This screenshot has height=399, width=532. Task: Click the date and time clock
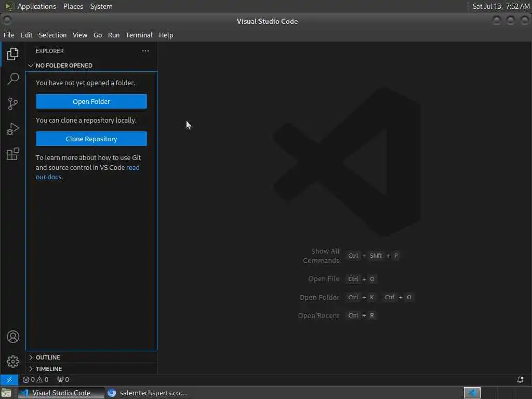point(501,6)
